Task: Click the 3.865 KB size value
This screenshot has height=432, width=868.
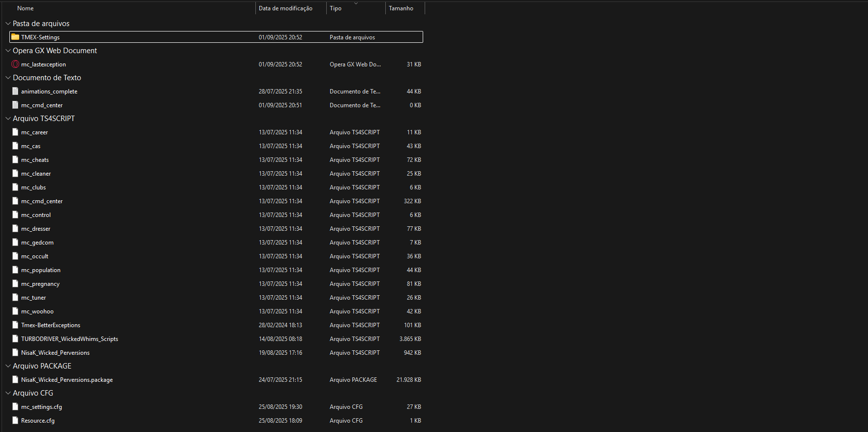Action: point(410,339)
